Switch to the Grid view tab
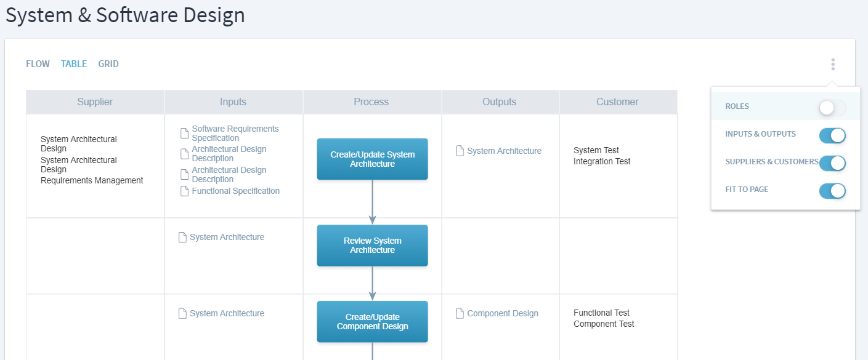The height and width of the screenshot is (360, 868). tap(108, 64)
